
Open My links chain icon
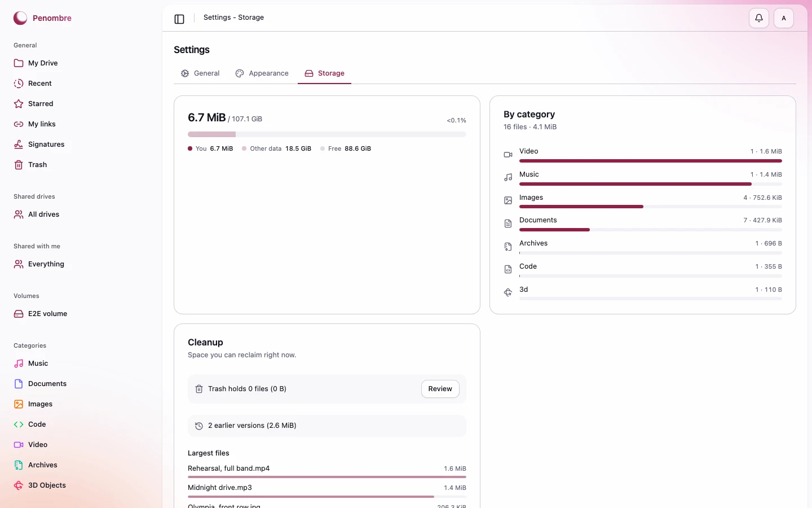(19, 124)
